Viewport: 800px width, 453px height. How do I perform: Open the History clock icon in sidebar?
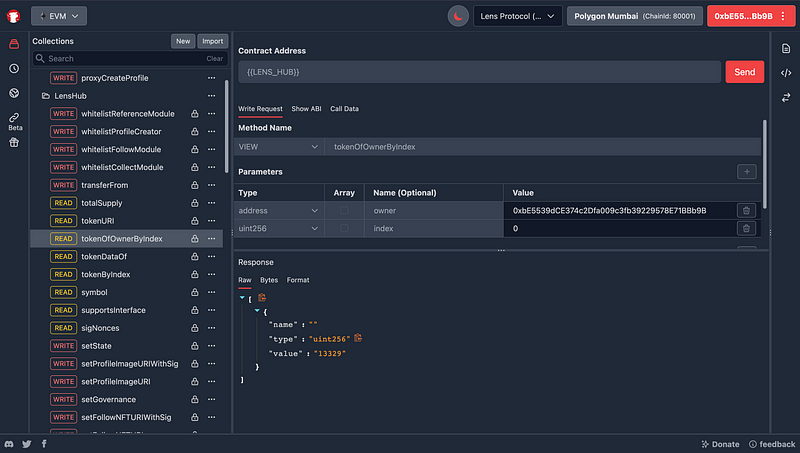tap(14, 69)
